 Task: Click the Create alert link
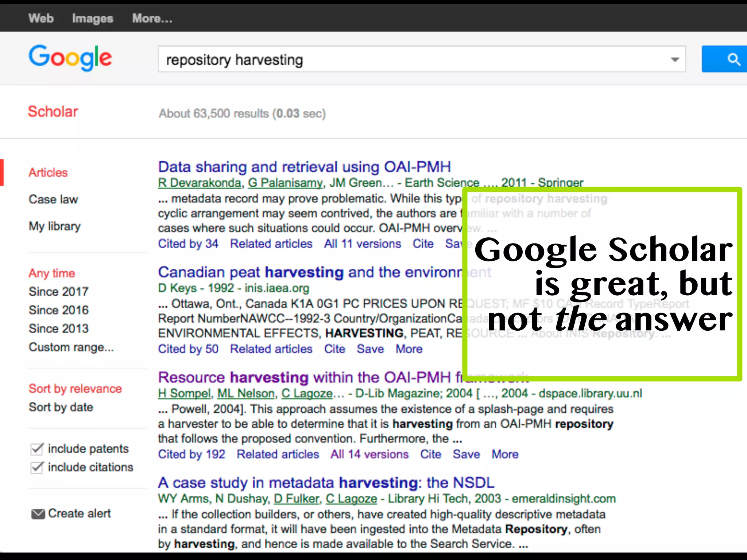pyautogui.click(x=80, y=514)
